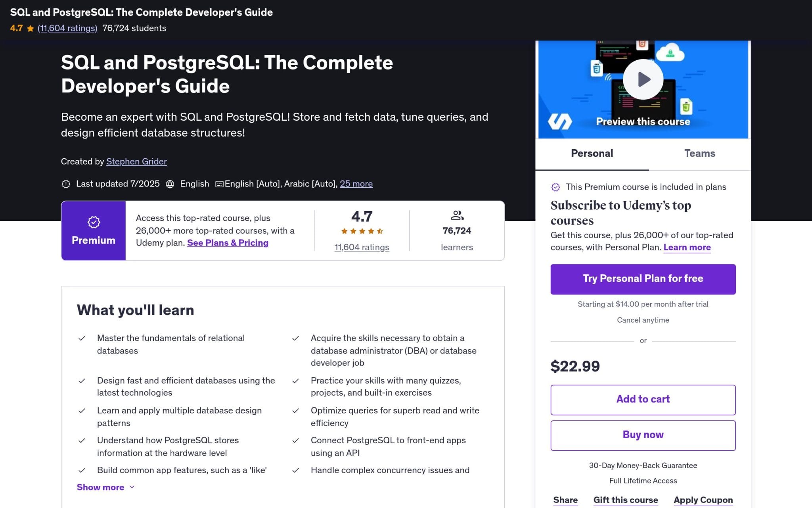The image size is (812, 508).
Task: Click 'Last updated 7/2025' text
Action: coord(118,184)
